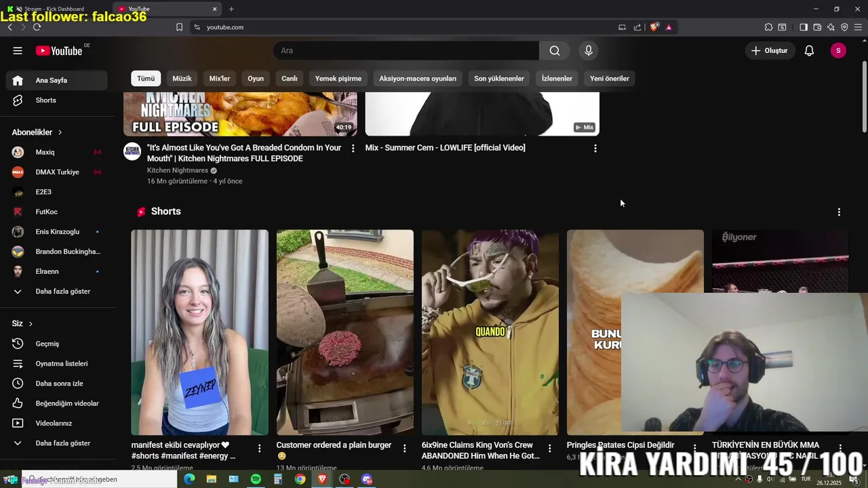Expand the Siz section arrow
The width and height of the screenshot is (868, 488).
coord(31,323)
